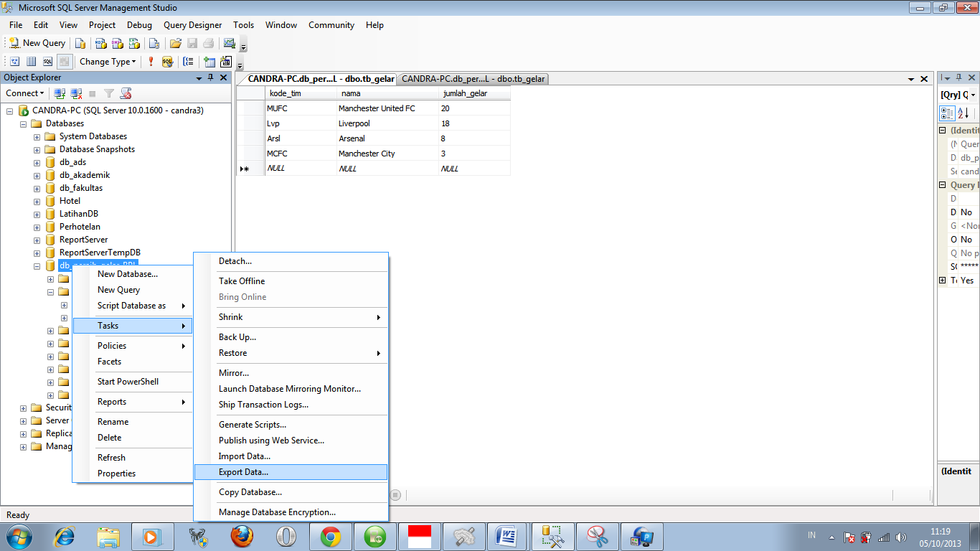
Task: Verify SQL syntax with the SQL checkmark icon
Action: [x=167, y=62]
